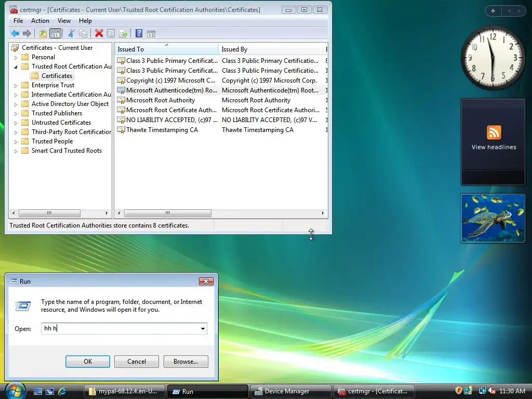532x399 pixels.
Task: Click the Open text field in Run
Action: pyautogui.click(x=120, y=328)
